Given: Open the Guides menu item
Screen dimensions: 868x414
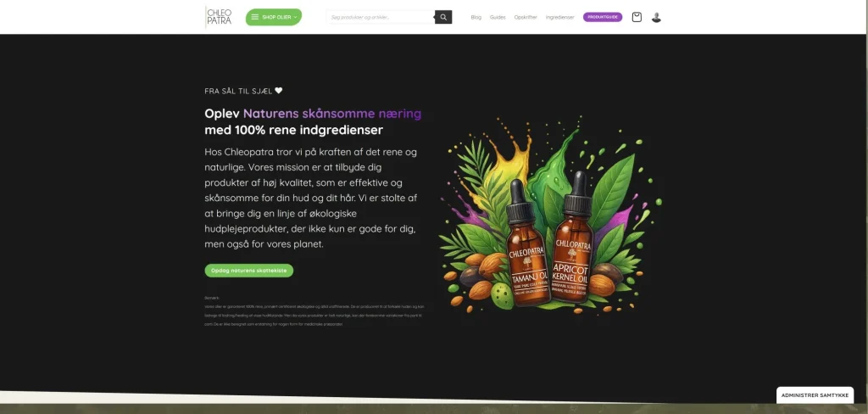Looking at the screenshot, I should tap(498, 17).
